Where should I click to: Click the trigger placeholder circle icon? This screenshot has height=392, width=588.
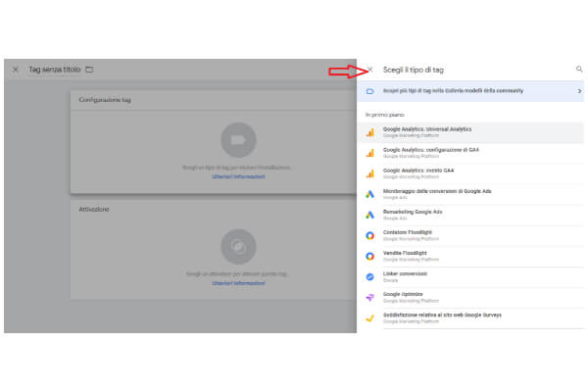238,247
